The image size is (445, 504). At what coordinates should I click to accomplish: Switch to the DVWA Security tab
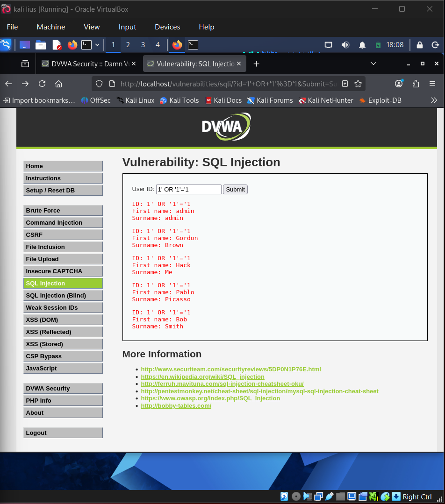[86, 64]
